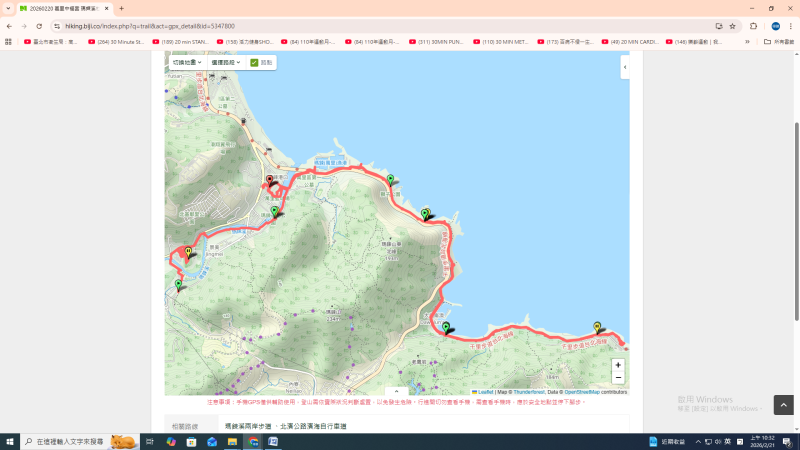Collapse the map side panel arrow
This screenshot has height=450, width=800.
point(625,67)
